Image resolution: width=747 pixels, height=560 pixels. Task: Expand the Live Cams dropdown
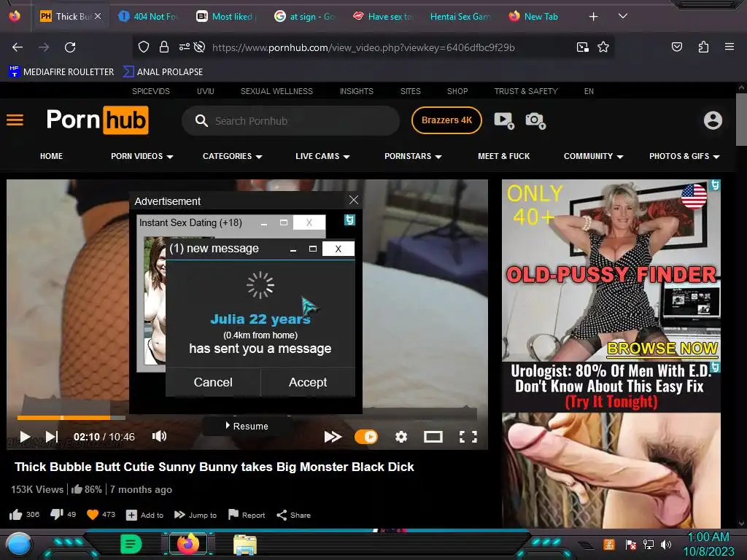[322, 156]
